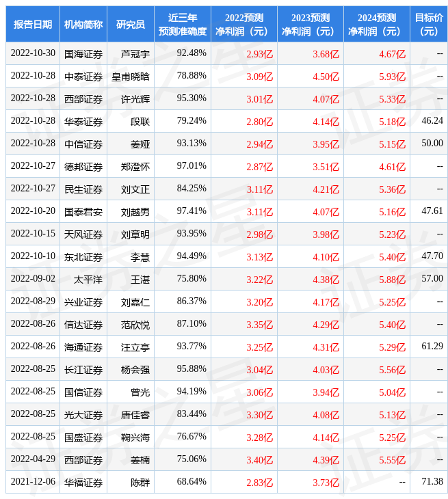Click the 2024预测净利润 column header
This screenshot has width=448, height=499.
[377, 25]
